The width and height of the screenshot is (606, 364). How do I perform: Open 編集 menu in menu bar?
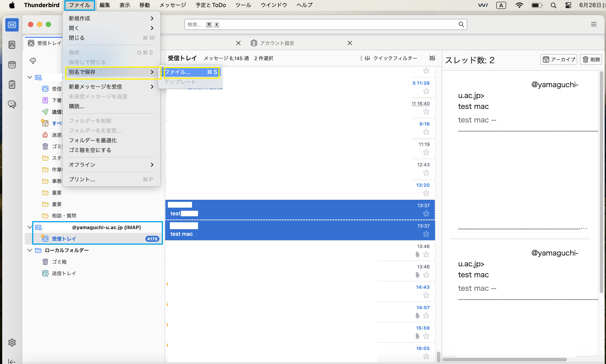105,5
